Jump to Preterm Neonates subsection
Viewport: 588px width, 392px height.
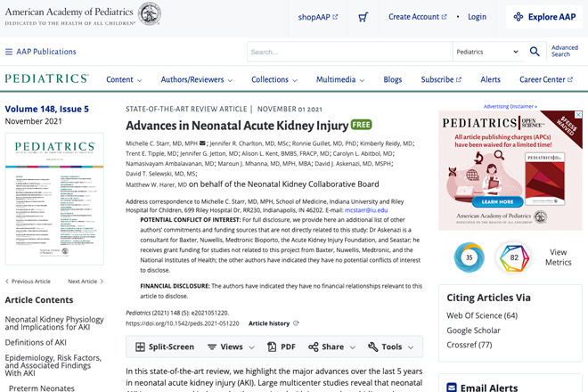tap(42, 388)
